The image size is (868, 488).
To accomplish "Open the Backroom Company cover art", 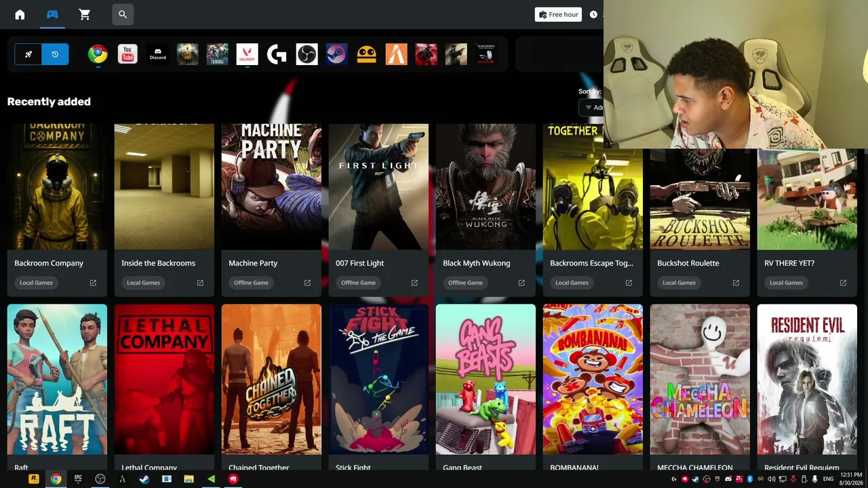I will tap(57, 186).
